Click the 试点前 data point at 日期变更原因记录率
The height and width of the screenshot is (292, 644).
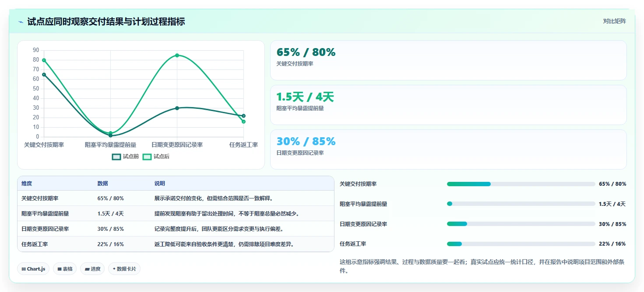point(177,108)
